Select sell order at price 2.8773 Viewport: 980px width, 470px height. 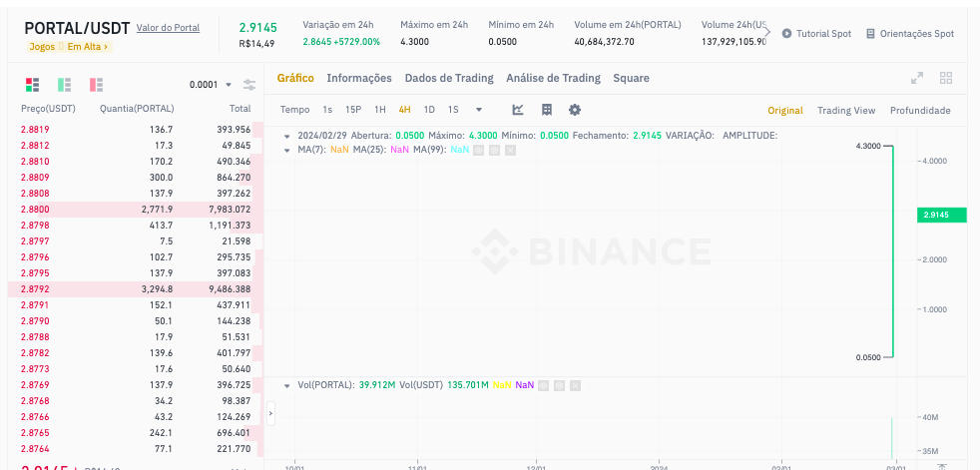[x=136, y=369]
